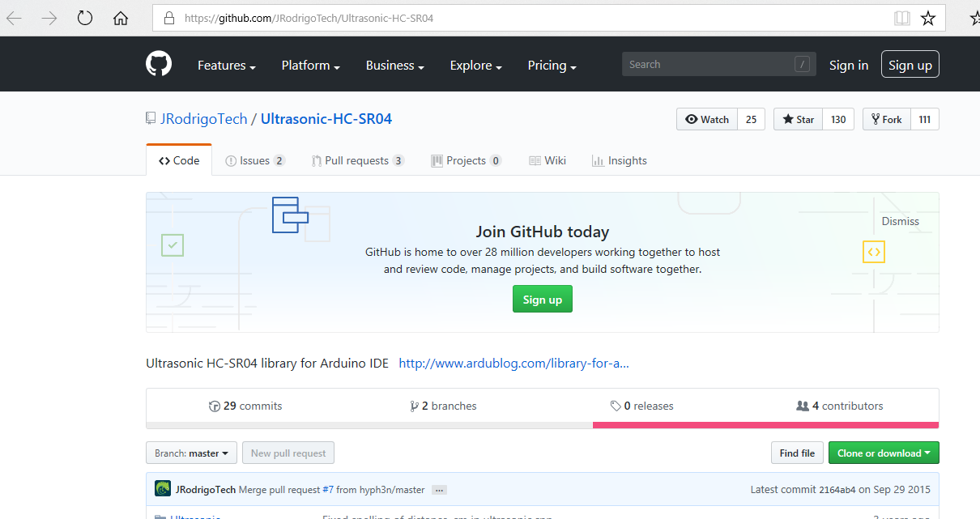This screenshot has height=519, width=980.
Task: Open Clone or download dropdown
Action: [884, 453]
